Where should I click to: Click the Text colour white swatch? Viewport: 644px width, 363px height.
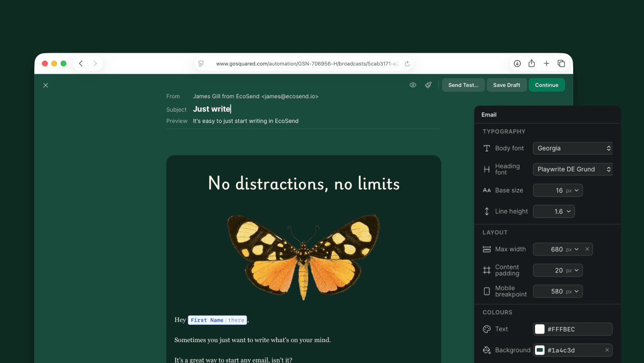point(540,329)
